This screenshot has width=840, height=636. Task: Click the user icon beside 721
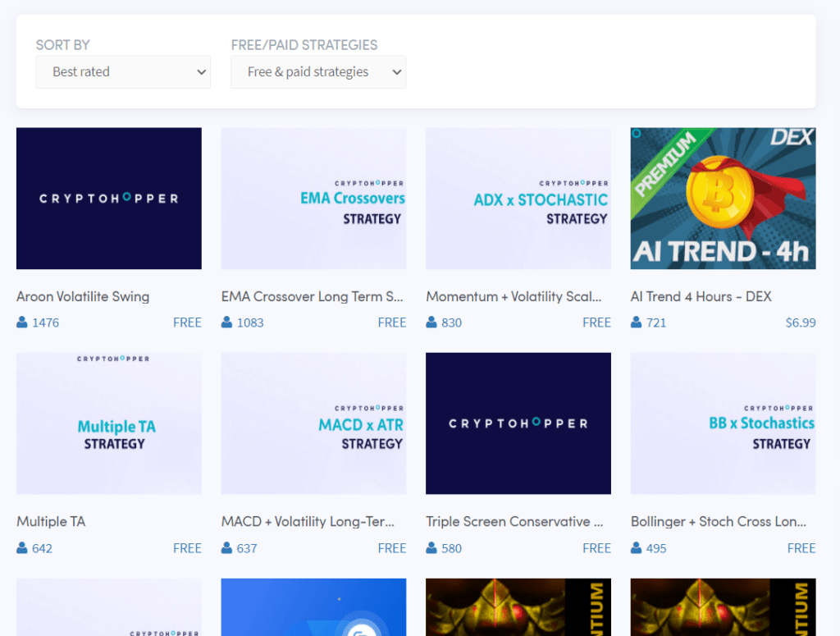tap(636, 322)
